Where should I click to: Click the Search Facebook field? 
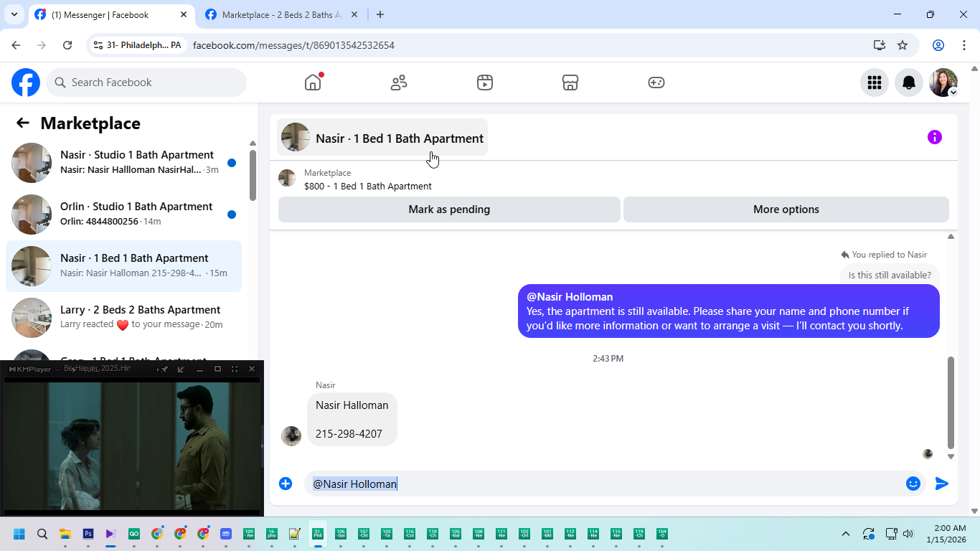click(146, 83)
